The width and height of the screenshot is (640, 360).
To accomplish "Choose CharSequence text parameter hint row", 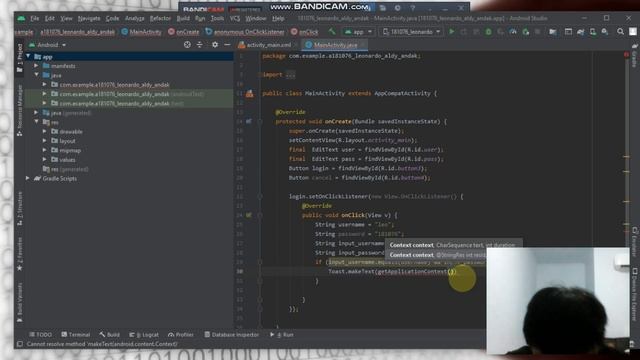I will (453, 245).
